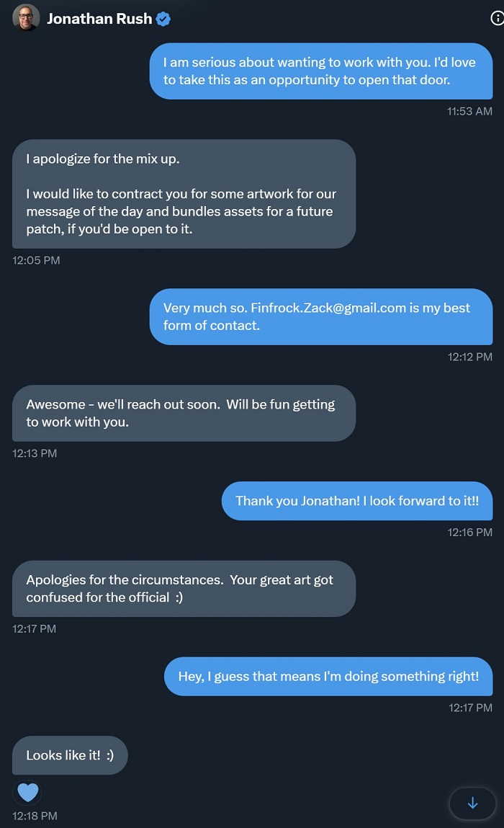Click the blue verified badge
Viewport: 504px width, 828px height.
click(163, 19)
